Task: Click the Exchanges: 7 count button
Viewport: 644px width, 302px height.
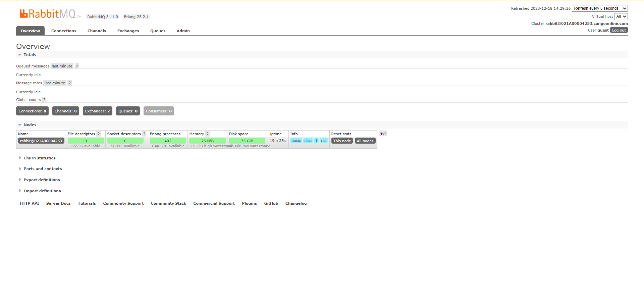Action: (x=98, y=111)
